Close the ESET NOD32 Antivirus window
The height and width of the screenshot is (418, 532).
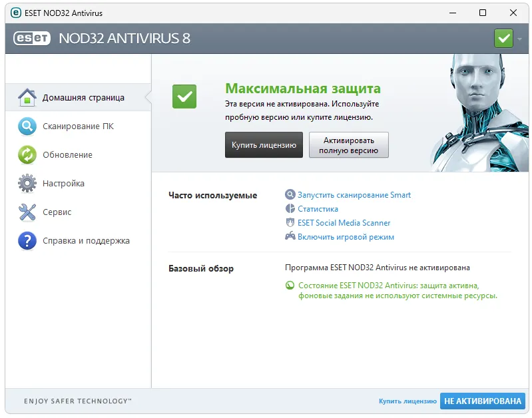(x=513, y=13)
